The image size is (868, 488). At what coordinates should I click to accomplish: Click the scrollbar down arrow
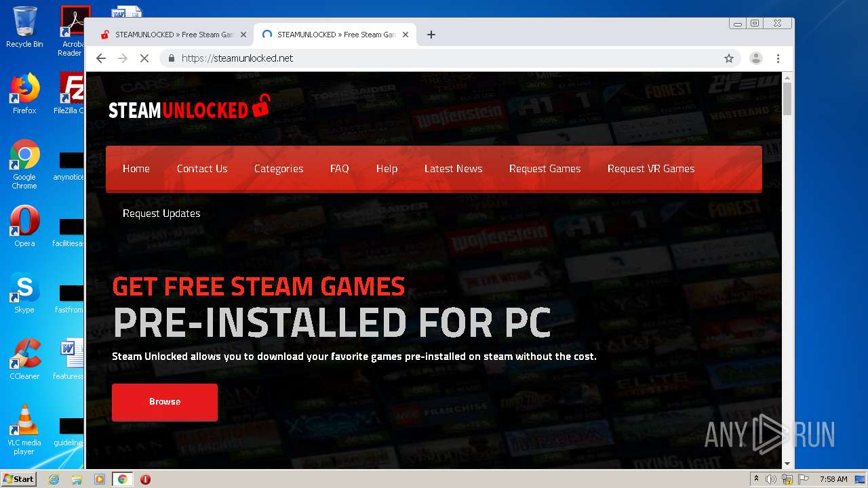coord(787,464)
